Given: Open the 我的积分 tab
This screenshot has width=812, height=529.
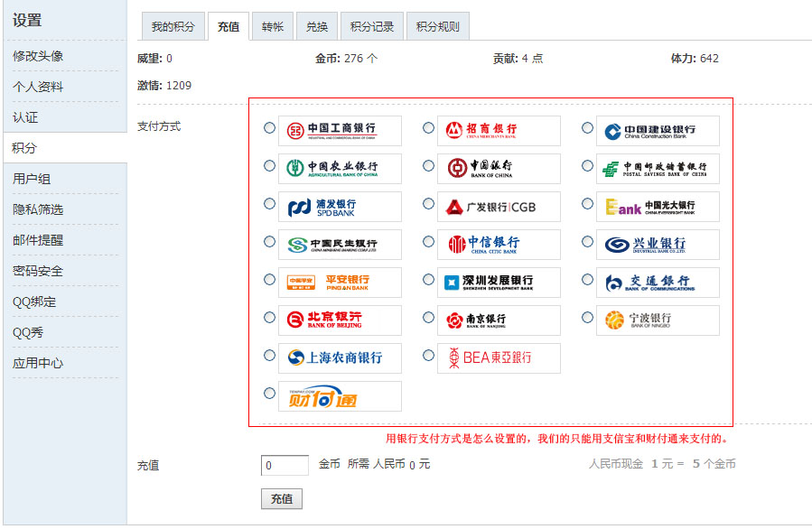Looking at the screenshot, I should (x=173, y=26).
